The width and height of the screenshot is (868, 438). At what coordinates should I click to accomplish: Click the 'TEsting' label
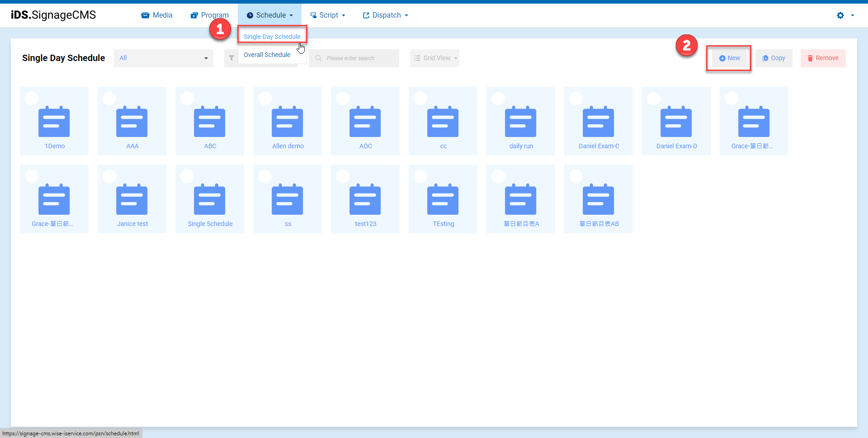tap(443, 224)
